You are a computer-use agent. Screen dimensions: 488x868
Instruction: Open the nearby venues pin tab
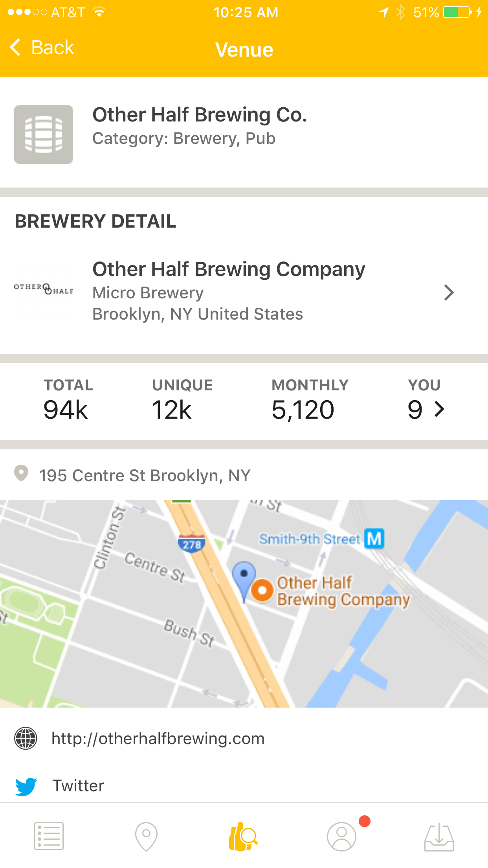tap(146, 836)
